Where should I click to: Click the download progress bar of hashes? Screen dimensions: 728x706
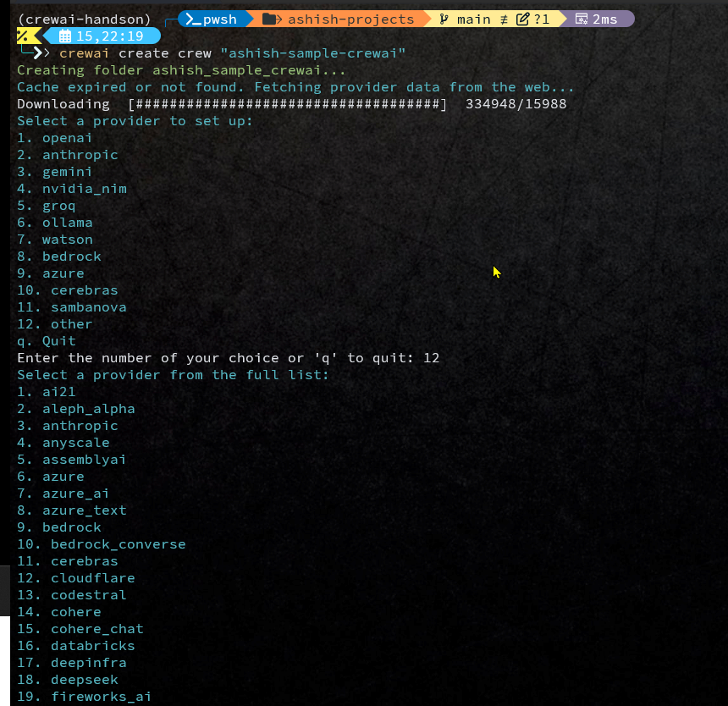point(287,104)
